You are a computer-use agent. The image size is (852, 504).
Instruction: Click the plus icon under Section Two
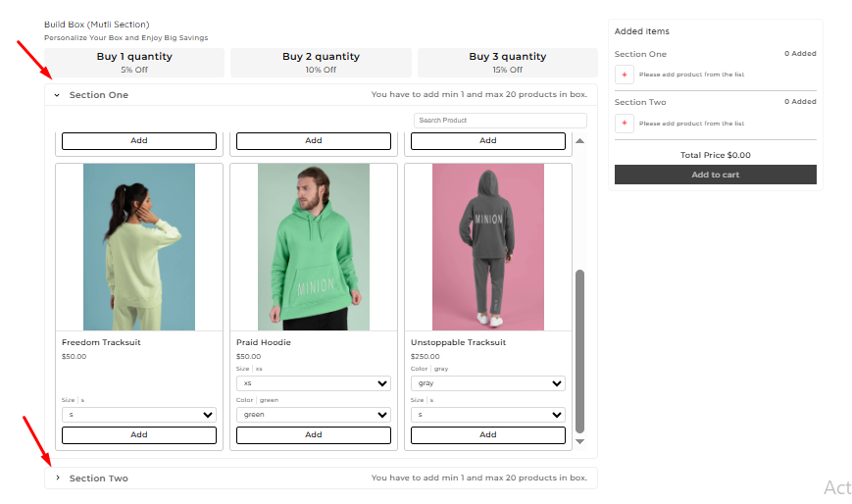click(x=625, y=124)
